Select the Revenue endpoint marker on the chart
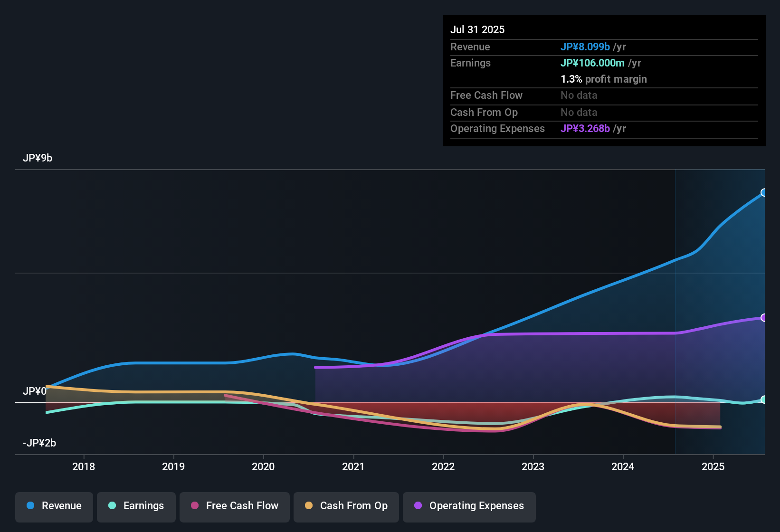The height and width of the screenshot is (532, 780). click(764, 192)
